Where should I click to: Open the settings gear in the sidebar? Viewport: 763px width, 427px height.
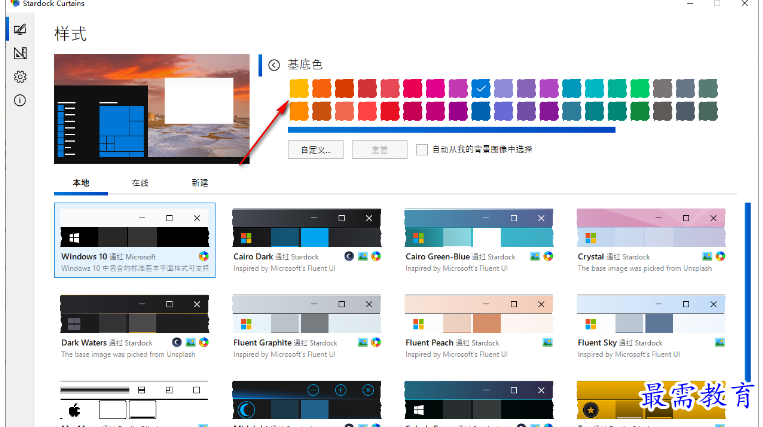click(x=20, y=77)
